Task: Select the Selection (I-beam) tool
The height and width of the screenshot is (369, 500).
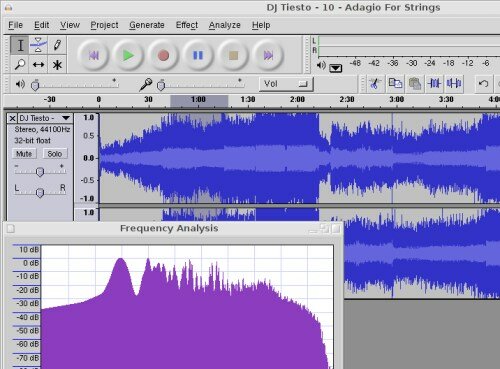Action: pyautogui.click(x=20, y=45)
